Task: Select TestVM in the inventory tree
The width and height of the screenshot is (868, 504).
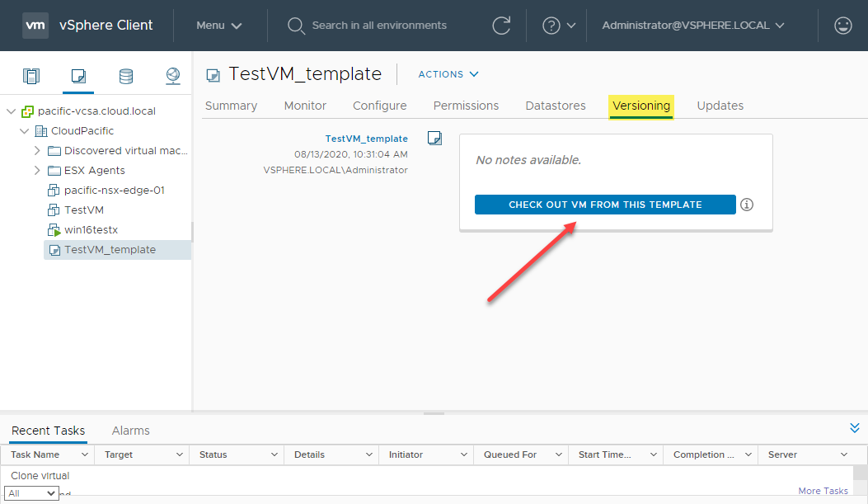Action: (84, 210)
